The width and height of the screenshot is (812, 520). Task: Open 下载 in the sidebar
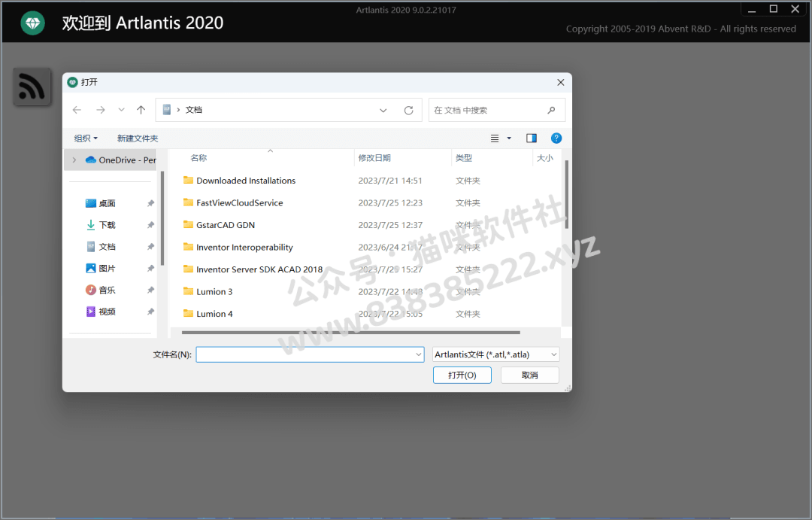click(101, 225)
